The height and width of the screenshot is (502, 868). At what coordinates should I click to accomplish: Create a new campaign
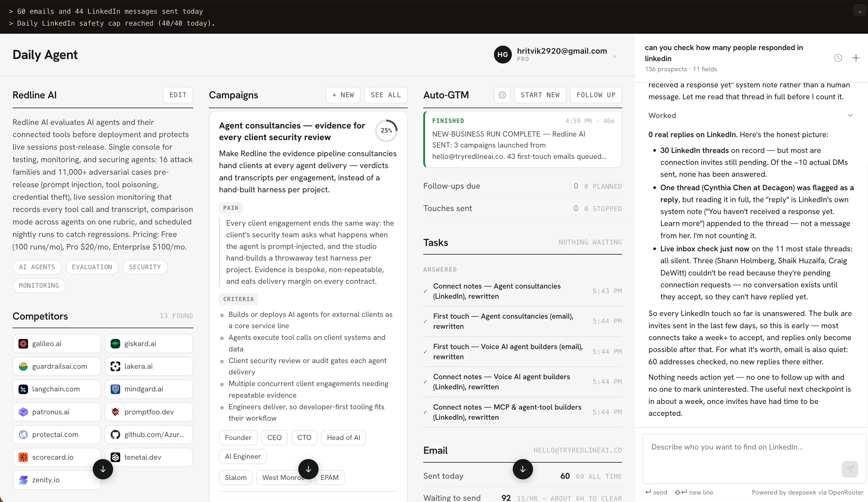(343, 95)
